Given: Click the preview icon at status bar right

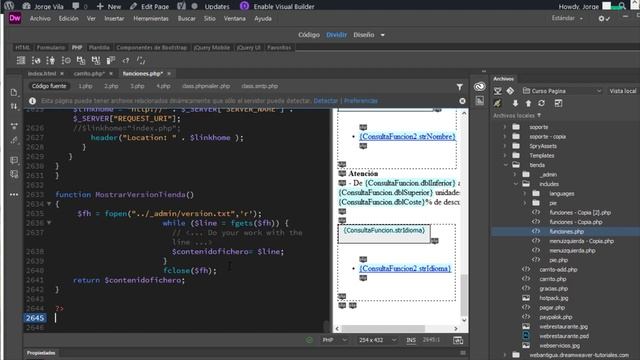Looking at the screenshot, I should click(x=458, y=340).
